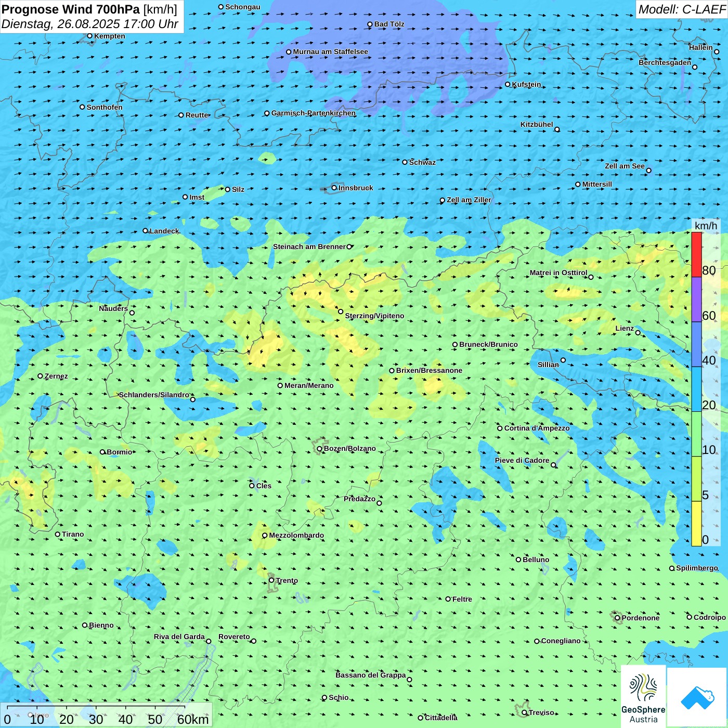Click the 'Schlanders/Silandro' label
Viewport: 728px width, 728px height.
click(154, 395)
